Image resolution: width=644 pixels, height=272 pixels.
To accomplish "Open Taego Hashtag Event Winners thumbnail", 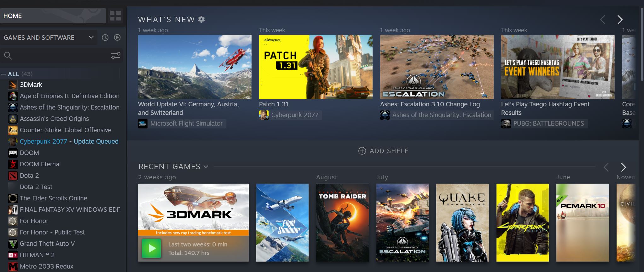I will (x=558, y=67).
